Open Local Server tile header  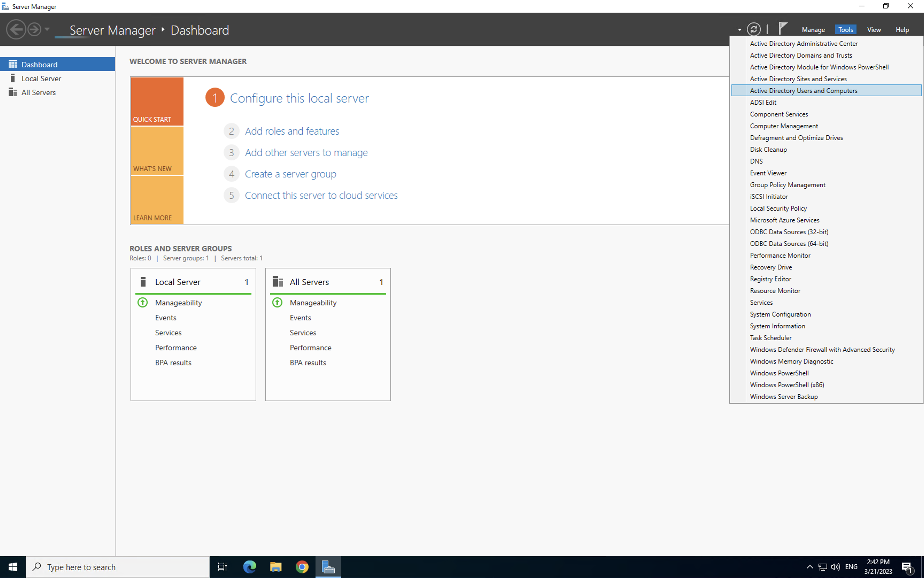point(193,282)
